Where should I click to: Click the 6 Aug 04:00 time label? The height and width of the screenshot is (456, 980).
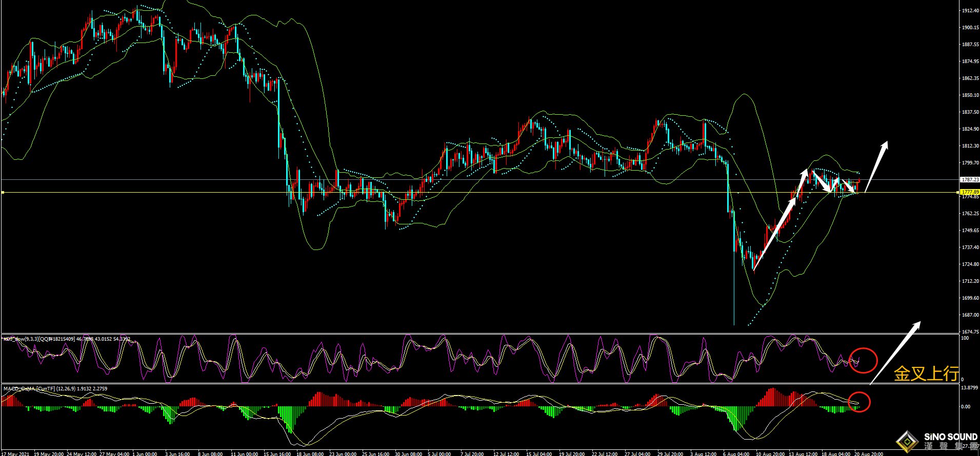pos(736,453)
